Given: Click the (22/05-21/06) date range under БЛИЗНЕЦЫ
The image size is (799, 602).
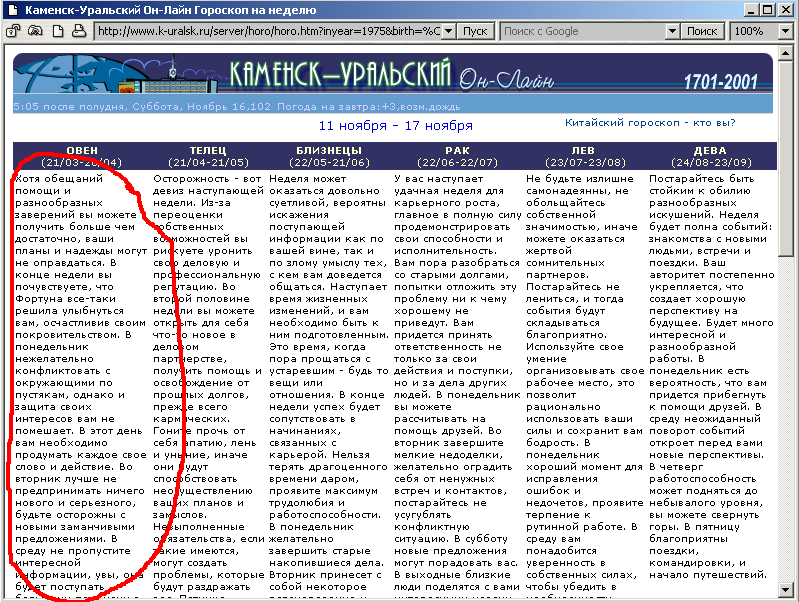Looking at the screenshot, I should pyautogui.click(x=329, y=163).
